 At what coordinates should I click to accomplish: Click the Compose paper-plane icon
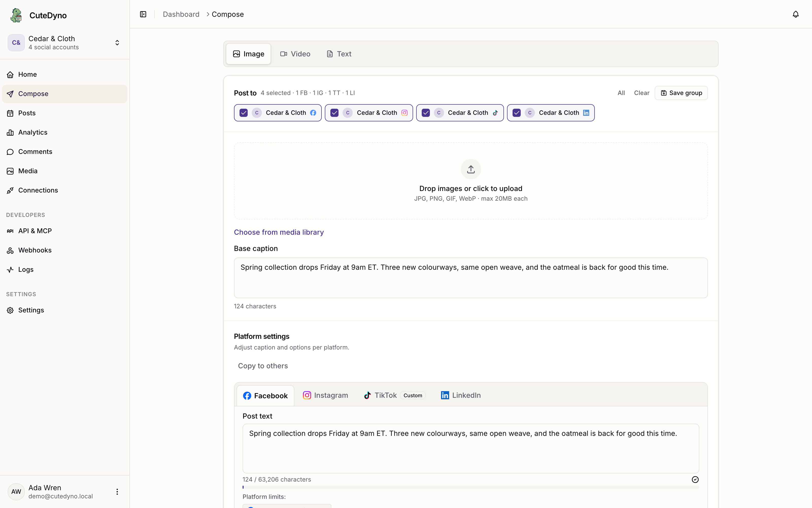click(10, 94)
